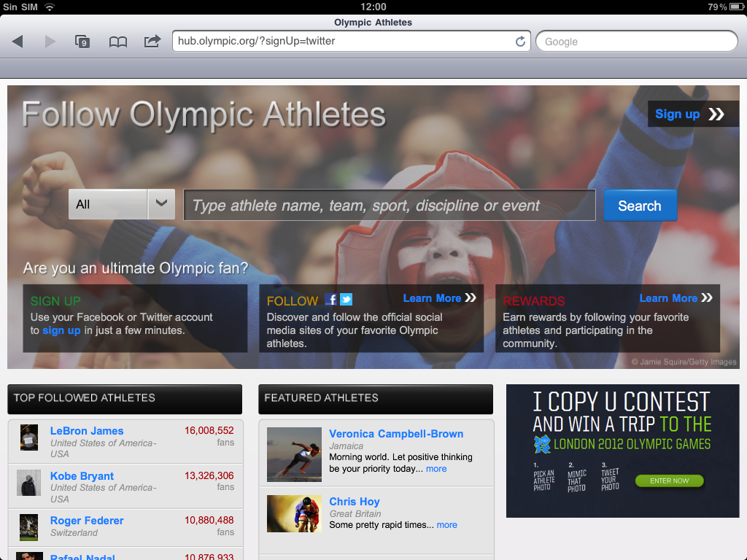Tap the Wi-Fi status icon
Viewport: 747px width, 560px height.
[49, 7]
